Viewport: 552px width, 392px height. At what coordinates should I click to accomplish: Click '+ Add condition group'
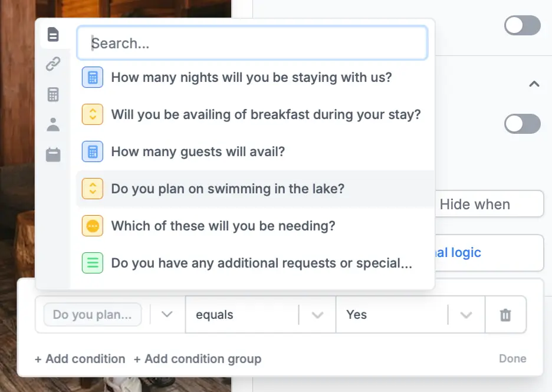[x=198, y=359]
